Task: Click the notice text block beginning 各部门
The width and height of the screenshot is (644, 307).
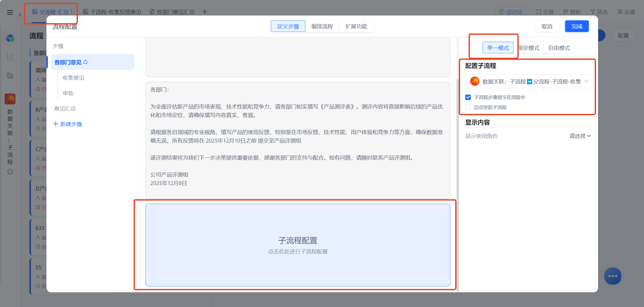Action: (298, 140)
